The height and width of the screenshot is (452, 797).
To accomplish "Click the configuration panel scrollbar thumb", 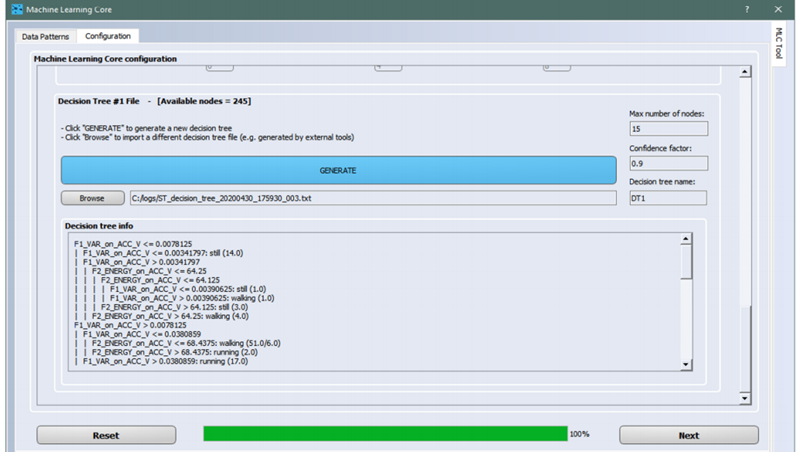I will click(745, 349).
